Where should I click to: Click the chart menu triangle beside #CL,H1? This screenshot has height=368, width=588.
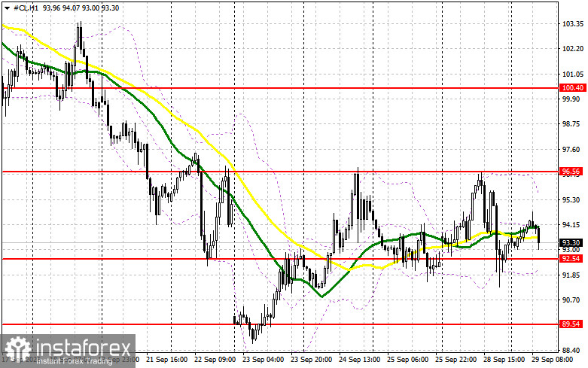click(x=7, y=8)
